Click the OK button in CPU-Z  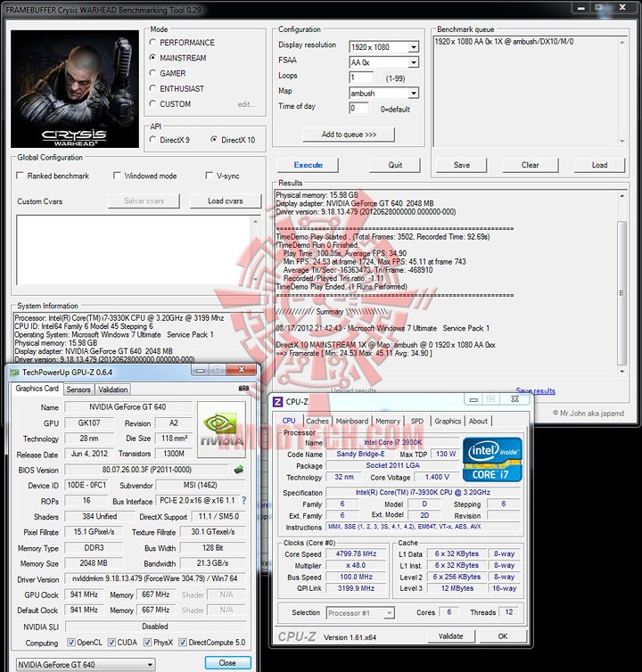click(x=503, y=636)
